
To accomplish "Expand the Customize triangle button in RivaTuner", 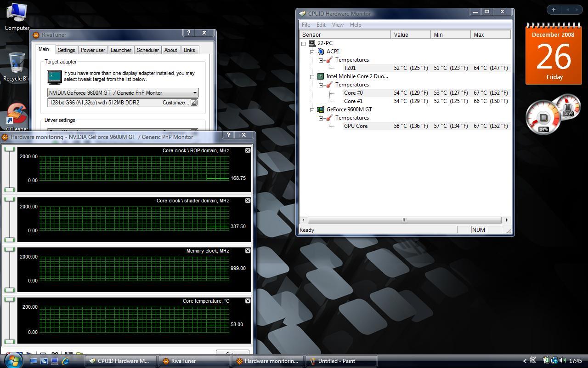I will (x=194, y=103).
